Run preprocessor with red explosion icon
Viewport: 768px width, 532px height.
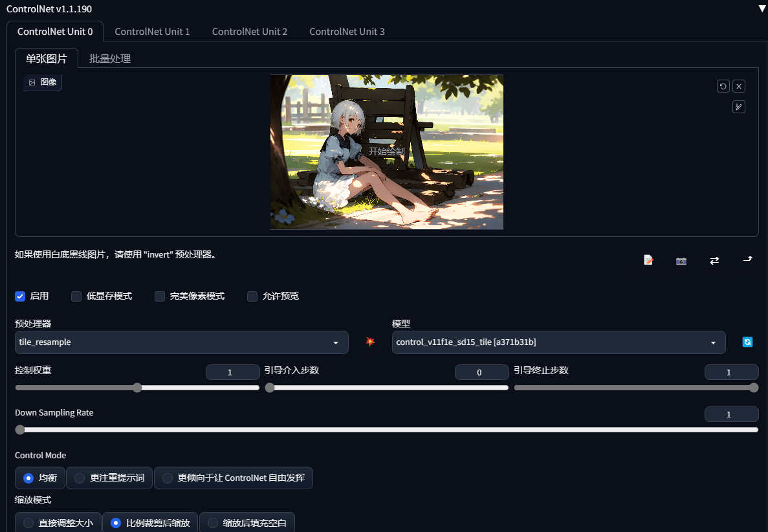[x=370, y=342]
